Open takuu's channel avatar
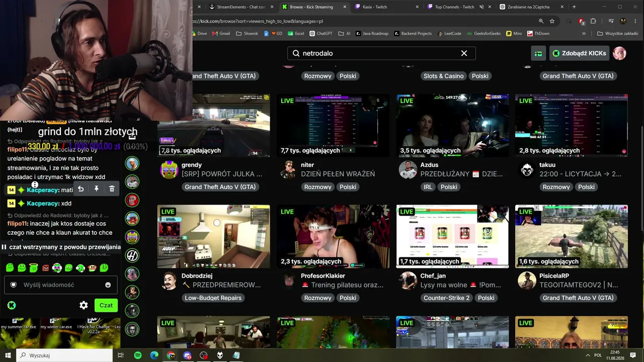 (527, 170)
